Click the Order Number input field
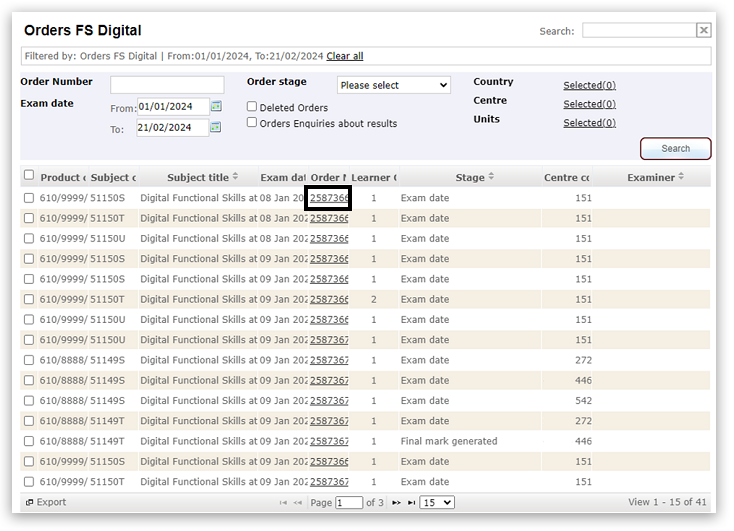 167,85
